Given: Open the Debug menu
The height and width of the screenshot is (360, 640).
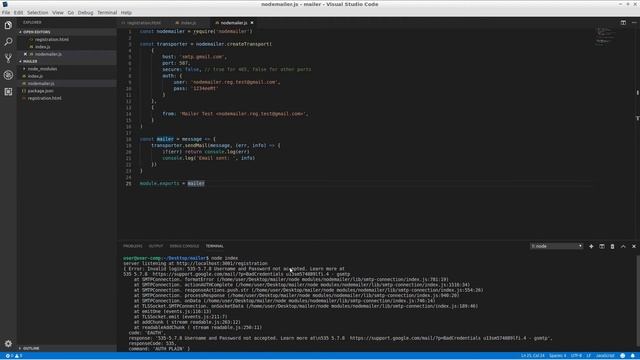Looking at the screenshot, I should coord(85,13).
